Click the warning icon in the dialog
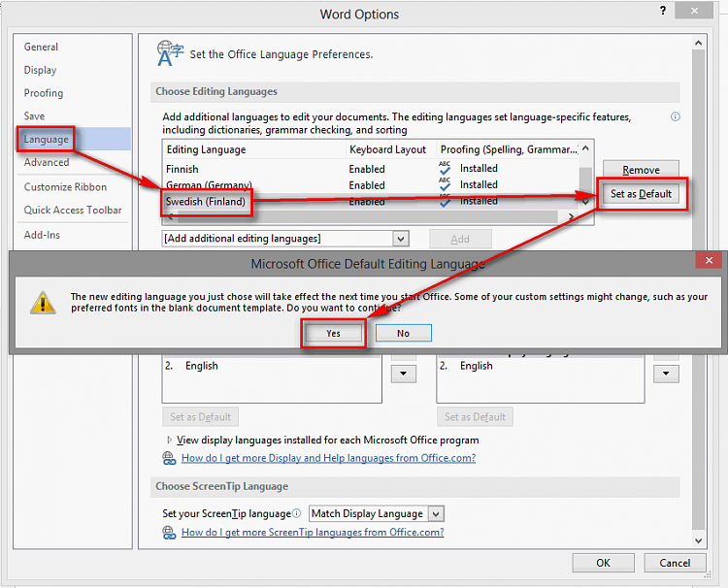The width and height of the screenshot is (728, 588). click(43, 303)
